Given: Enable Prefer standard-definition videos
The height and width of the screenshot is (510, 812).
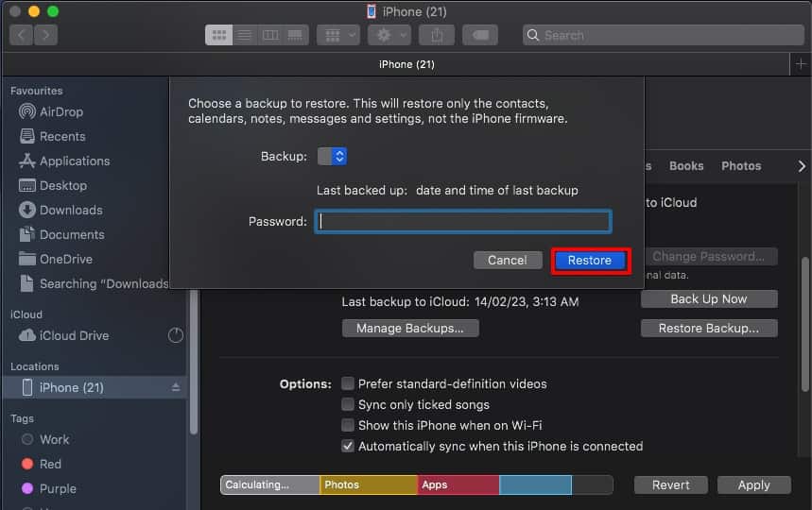Looking at the screenshot, I should point(348,383).
